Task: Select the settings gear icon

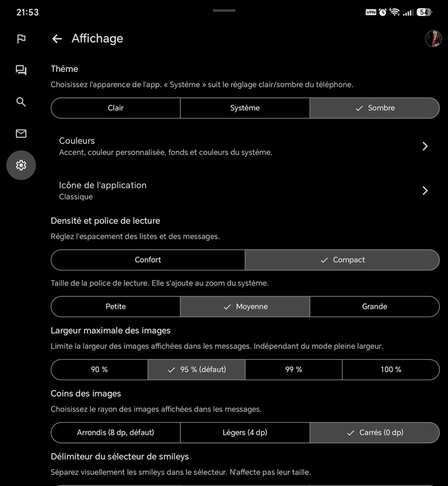Action: pyautogui.click(x=21, y=165)
